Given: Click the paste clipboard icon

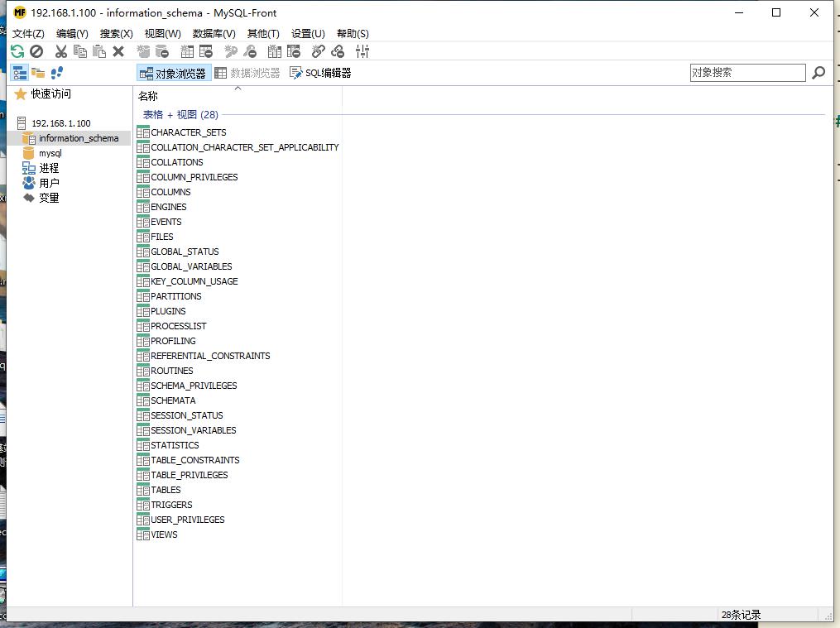Looking at the screenshot, I should (99, 51).
